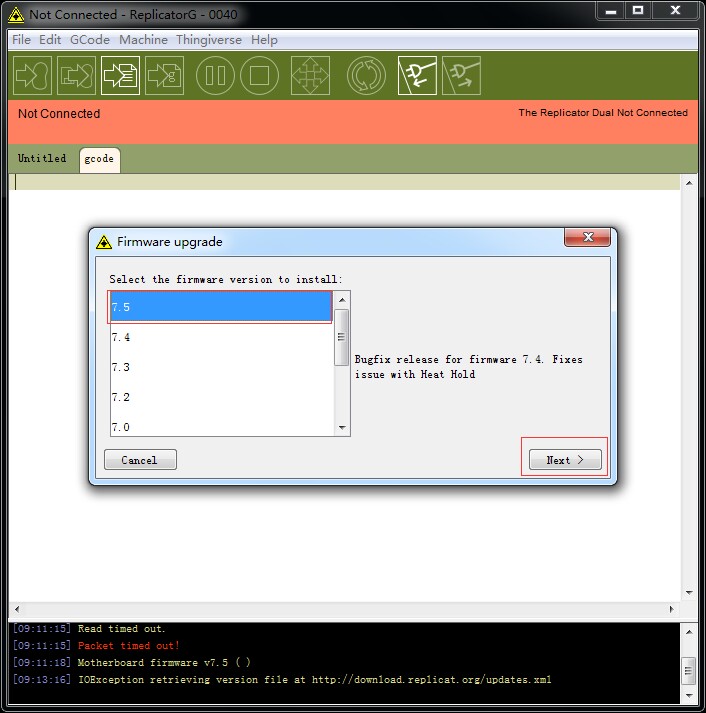The image size is (706, 713).
Task: Select firmware version 7.3
Action: click(x=221, y=367)
